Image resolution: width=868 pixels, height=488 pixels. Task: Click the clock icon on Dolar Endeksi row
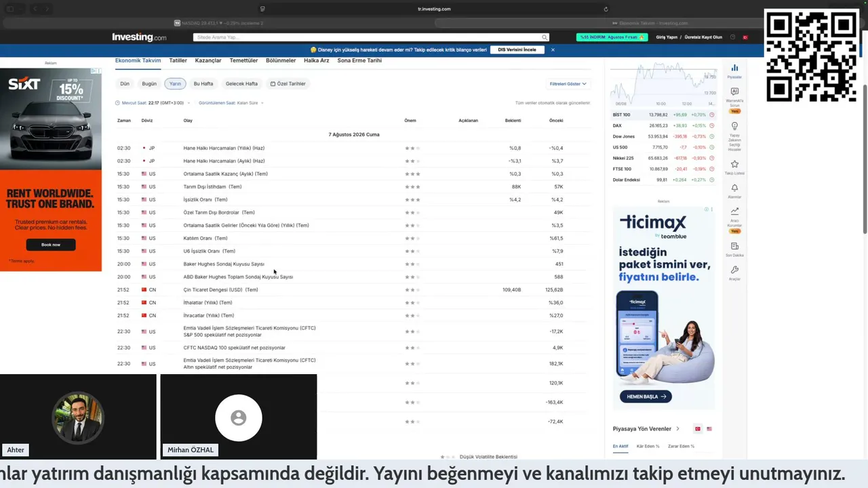coord(711,180)
